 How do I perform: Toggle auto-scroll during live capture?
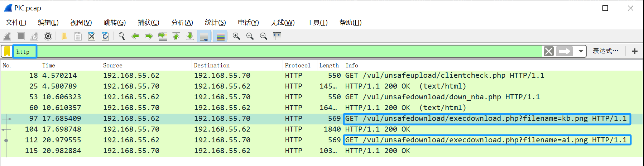click(204, 36)
